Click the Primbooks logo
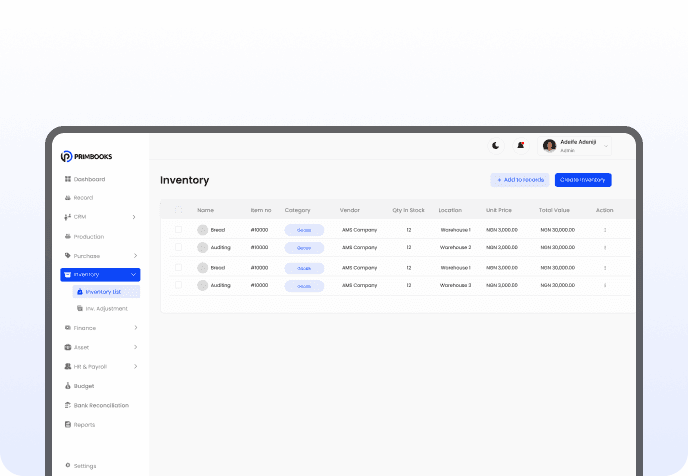 (x=86, y=157)
